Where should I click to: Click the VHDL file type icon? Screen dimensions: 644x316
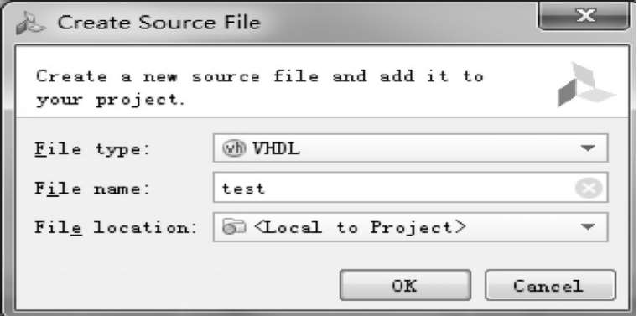(234, 148)
